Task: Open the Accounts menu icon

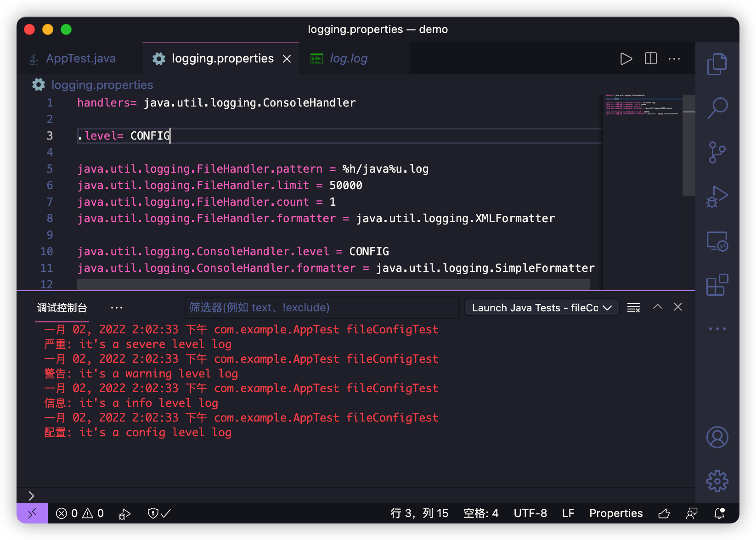Action: (717, 437)
